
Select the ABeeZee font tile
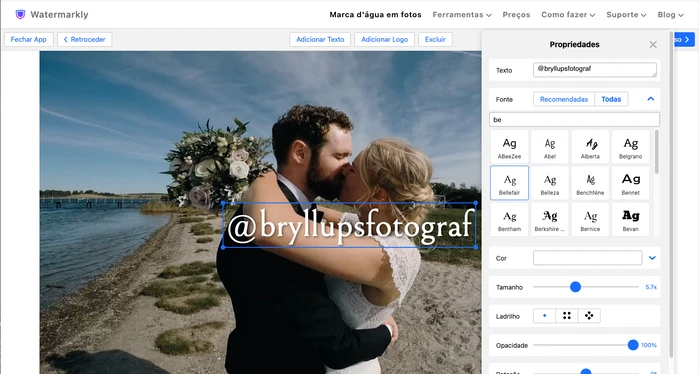tap(509, 147)
